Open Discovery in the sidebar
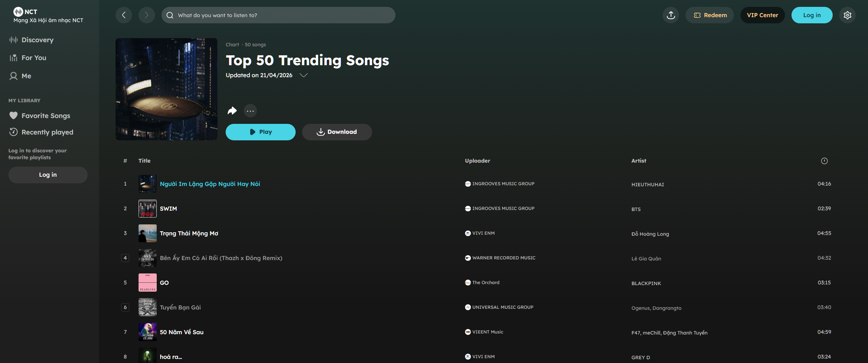Image resolution: width=868 pixels, height=363 pixels. (37, 40)
